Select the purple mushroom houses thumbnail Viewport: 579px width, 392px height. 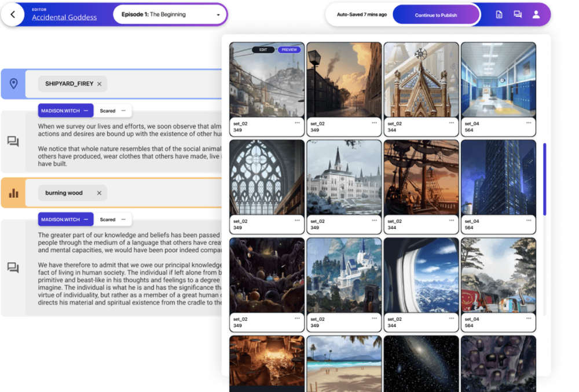point(499,364)
